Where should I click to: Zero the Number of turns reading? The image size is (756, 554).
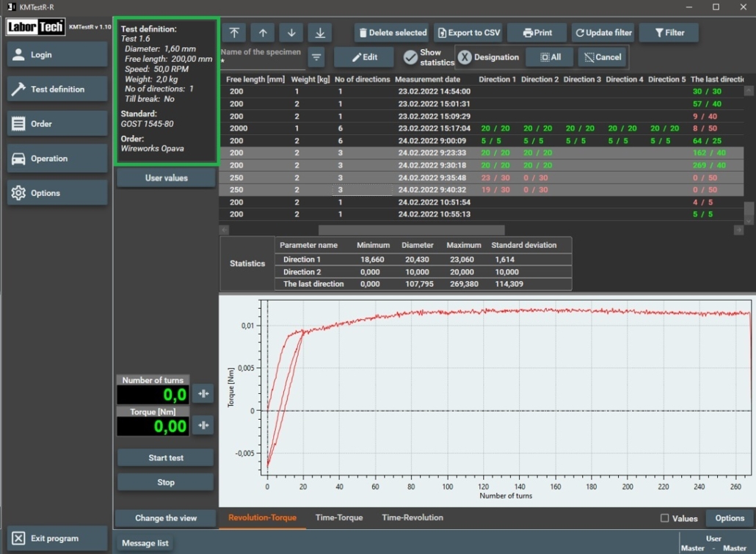click(203, 394)
